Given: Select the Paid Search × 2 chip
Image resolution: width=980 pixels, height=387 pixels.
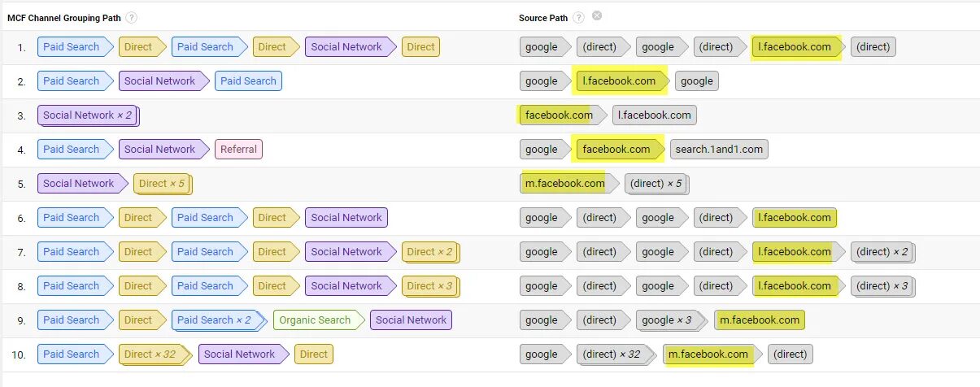Looking at the screenshot, I should pyautogui.click(x=215, y=320).
